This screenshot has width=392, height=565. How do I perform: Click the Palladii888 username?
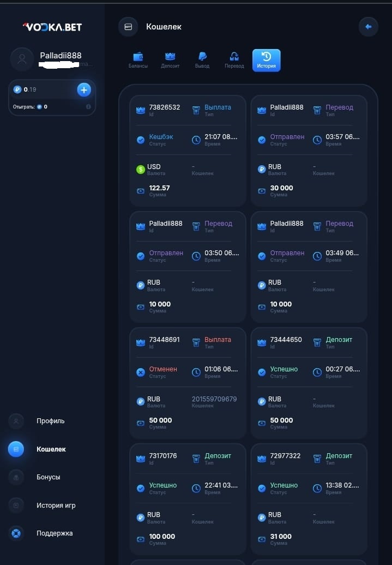(x=61, y=56)
